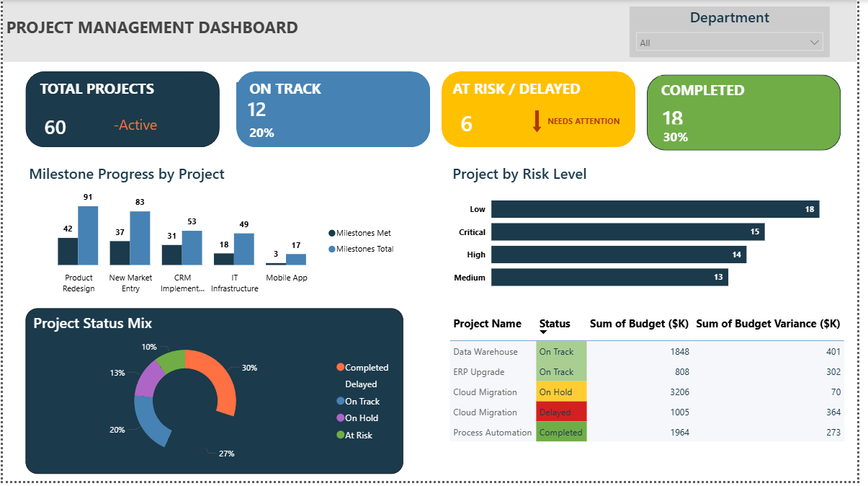The width and height of the screenshot is (868, 486).
Task: Click Sum of Budget Variance ($K) header
Action: [x=767, y=324]
